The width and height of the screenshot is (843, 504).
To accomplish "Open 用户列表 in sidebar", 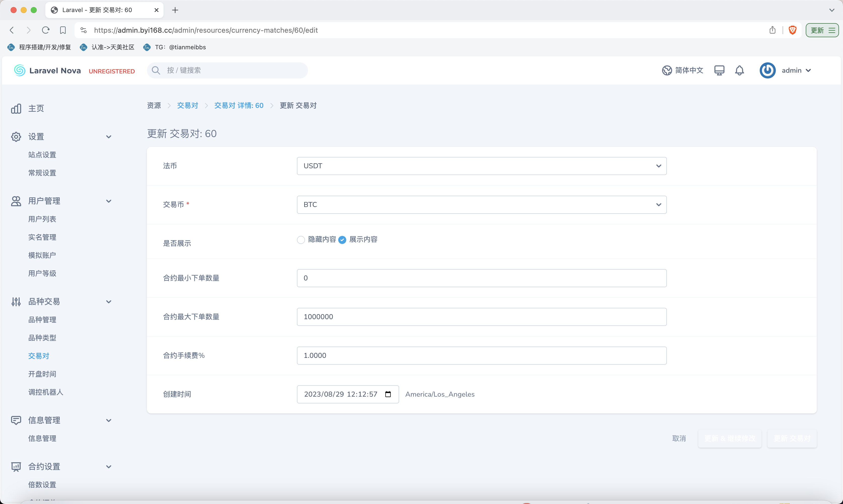I will click(x=42, y=219).
